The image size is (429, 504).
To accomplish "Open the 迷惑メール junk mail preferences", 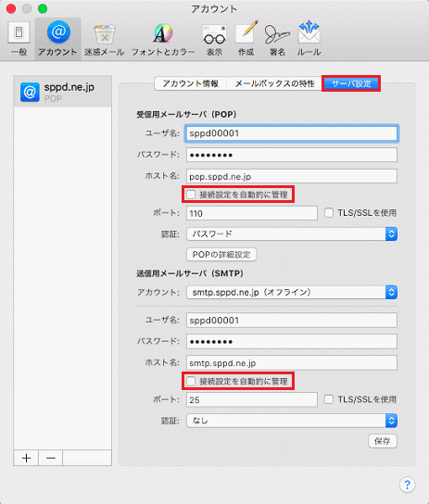I will pos(104,39).
